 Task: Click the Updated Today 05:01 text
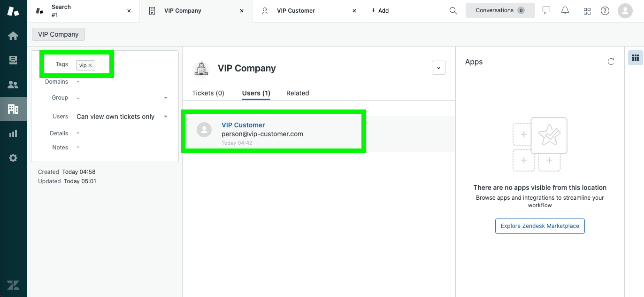(67, 181)
